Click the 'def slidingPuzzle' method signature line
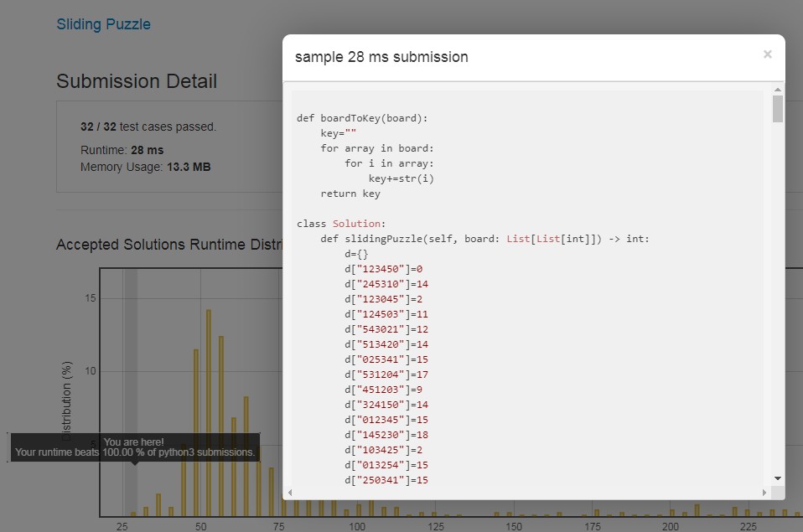The width and height of the screenshot is (803, 532). click(x=484, y=239)
